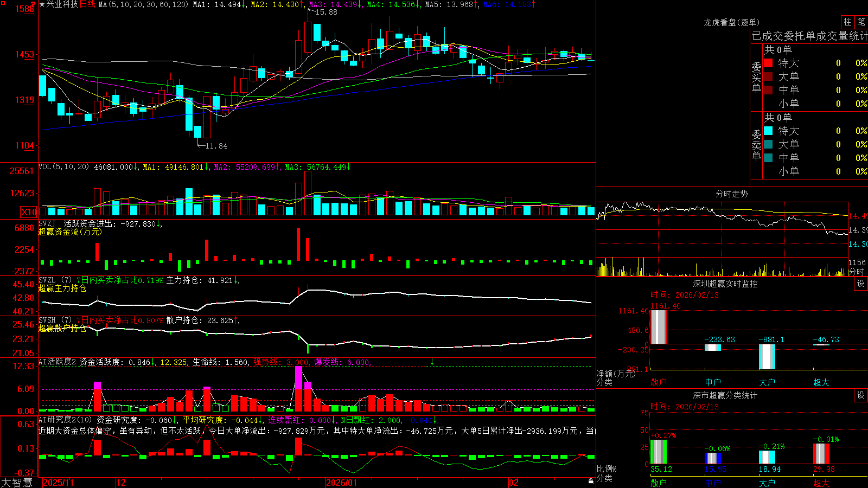The height and width of the screenshot is (488, 868).
Task: Click the 超赢资金流(万元) label
Action: (70, 232)
